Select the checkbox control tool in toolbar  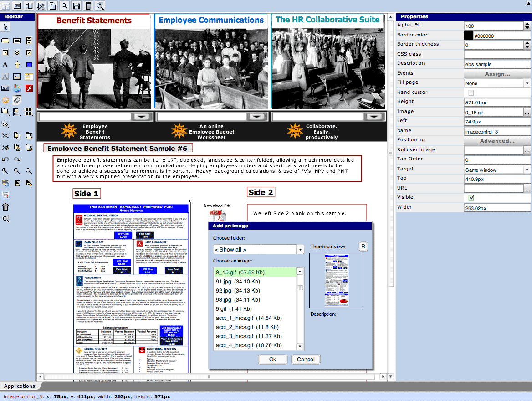pyautogui.click(x=29, y=53)
